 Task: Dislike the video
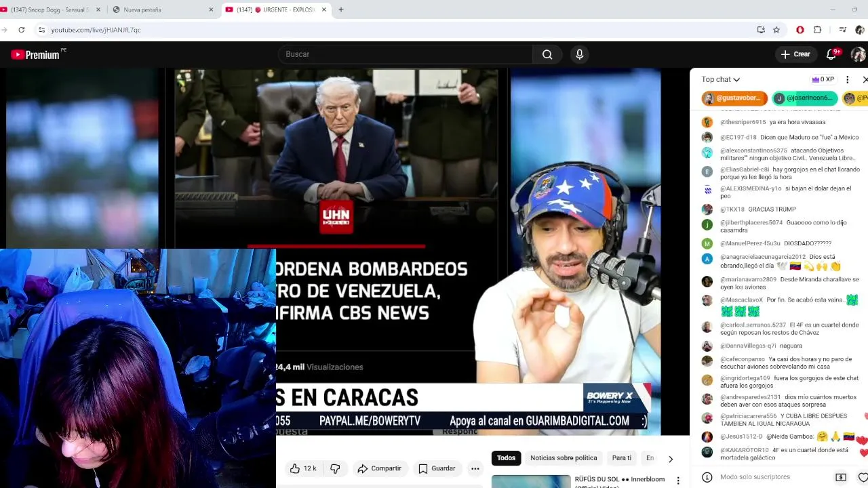(335, 468)
